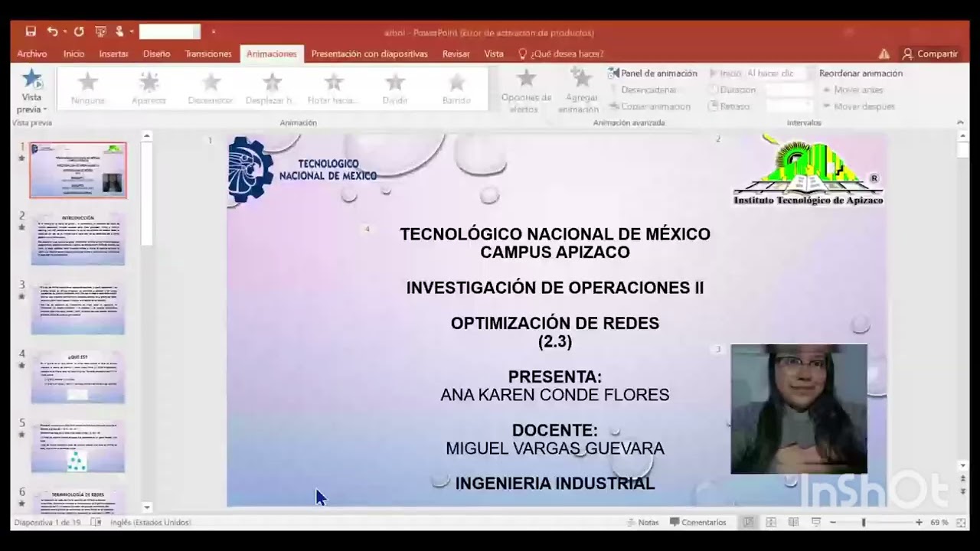The width and height of the screenshot is (980, 551).
Task: Select the Animaciones tab
Action: point(272,54)
